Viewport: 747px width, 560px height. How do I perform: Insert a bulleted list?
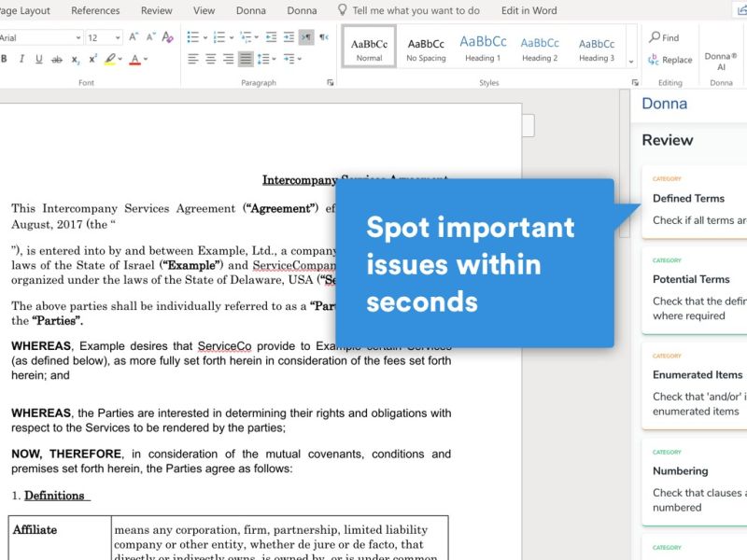click(x=192, y=37)
